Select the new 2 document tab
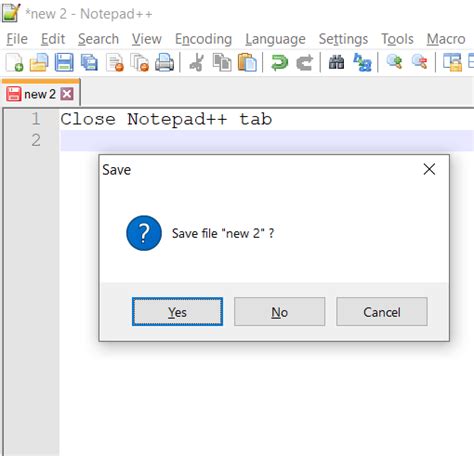The height and width of the screenshot is (456, 474). point(40,94)
